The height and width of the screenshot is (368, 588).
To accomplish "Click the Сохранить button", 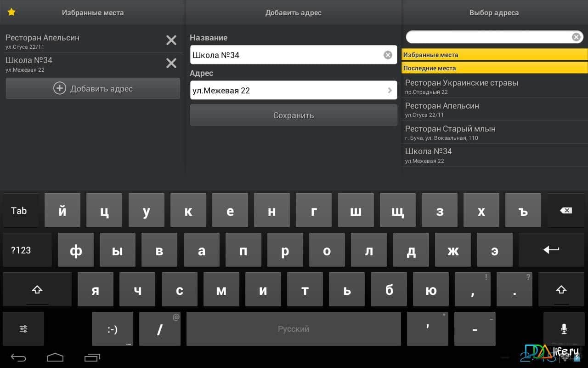I will click(x=293, y=115).
